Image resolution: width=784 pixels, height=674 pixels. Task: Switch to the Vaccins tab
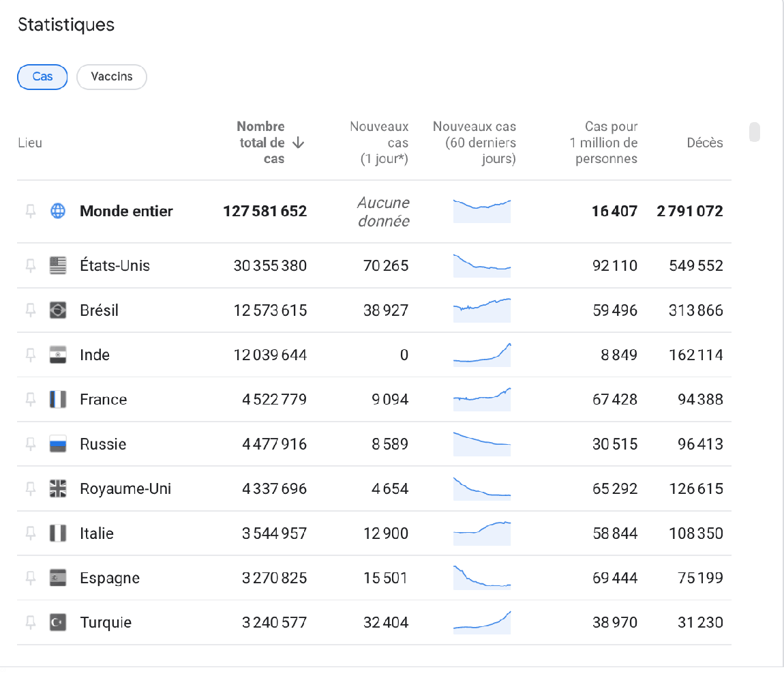[x=112, y=76]
